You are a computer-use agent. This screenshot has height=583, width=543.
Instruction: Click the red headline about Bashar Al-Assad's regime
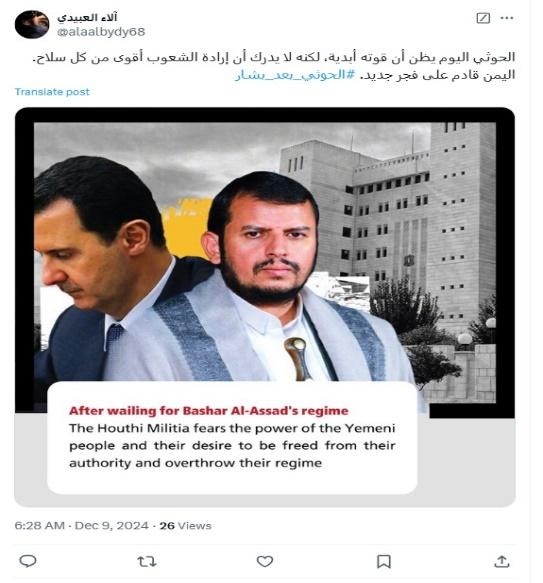pyautogui.click(x=209, y=411)
